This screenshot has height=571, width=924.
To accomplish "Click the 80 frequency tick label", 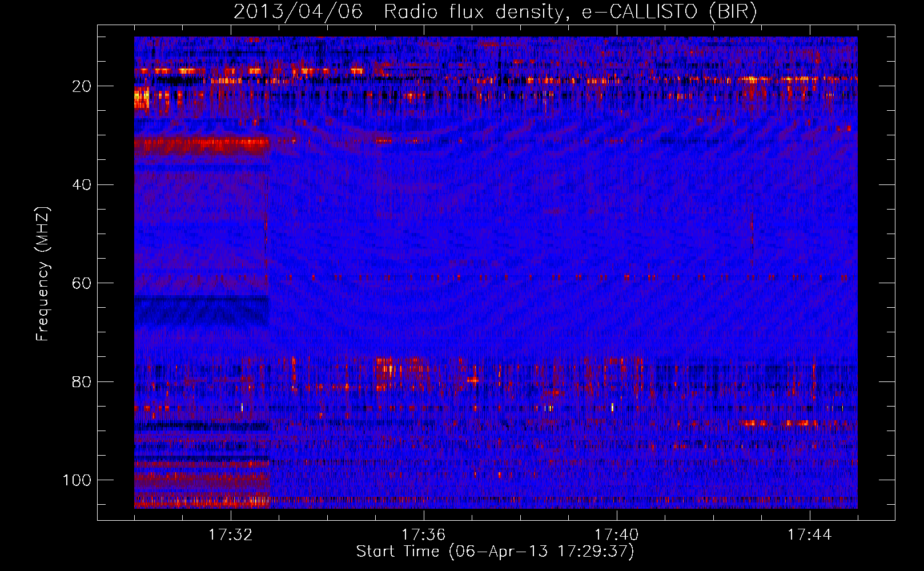I will (82, 381).
